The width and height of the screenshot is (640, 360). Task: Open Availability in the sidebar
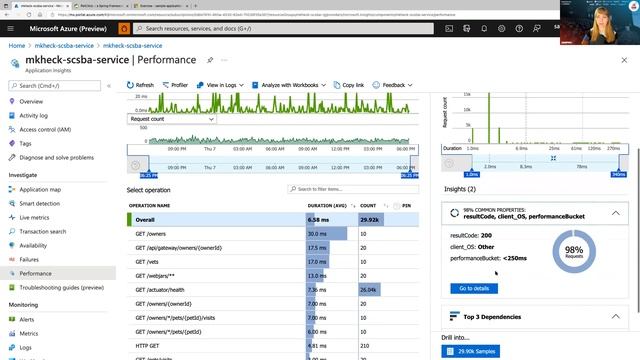(x=33, y=245)
